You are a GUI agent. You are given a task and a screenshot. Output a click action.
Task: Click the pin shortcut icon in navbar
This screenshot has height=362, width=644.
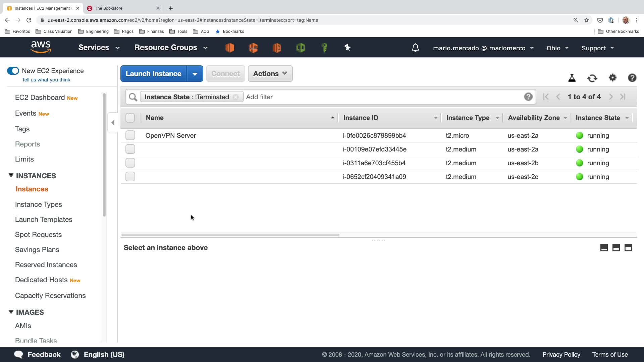point(347,48)
